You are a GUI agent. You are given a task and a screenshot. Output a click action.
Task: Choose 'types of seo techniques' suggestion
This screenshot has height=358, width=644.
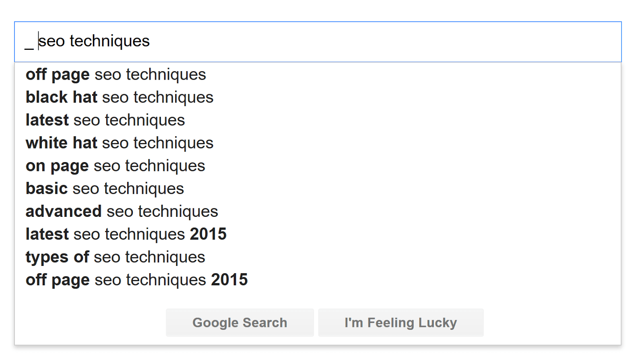116,257
